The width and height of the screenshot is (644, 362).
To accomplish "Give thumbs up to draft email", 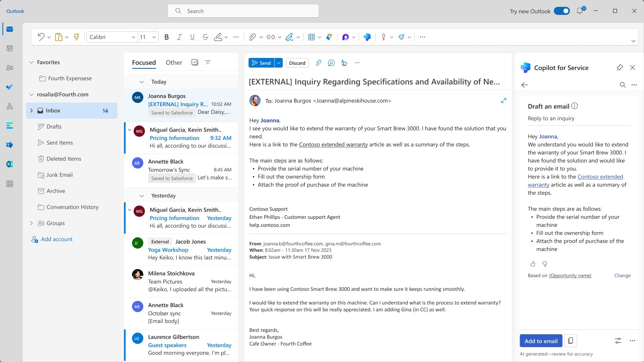I will tap(533, 264).
